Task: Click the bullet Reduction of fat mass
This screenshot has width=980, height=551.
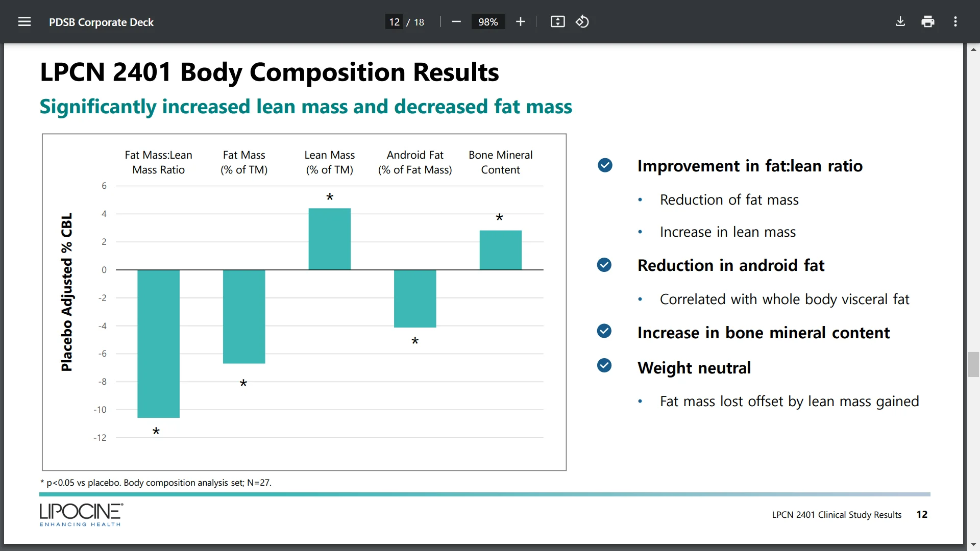Action: pos(729,200)
